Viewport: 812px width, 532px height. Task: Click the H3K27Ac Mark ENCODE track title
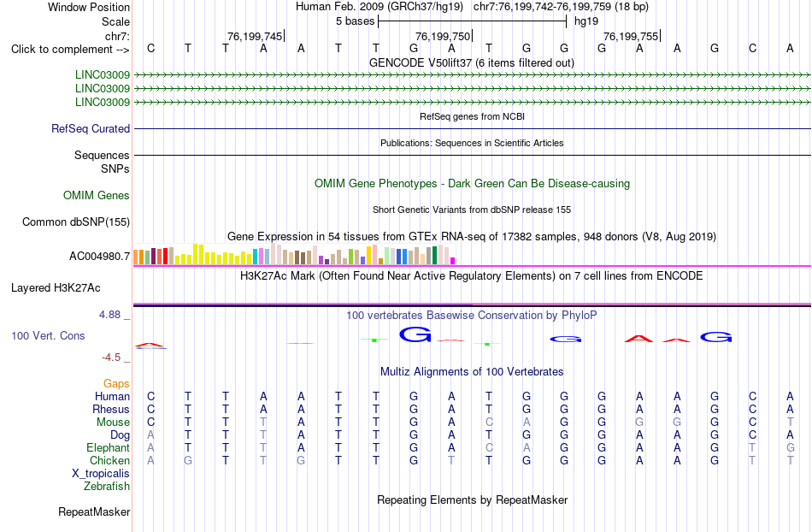tap(472, 275)
